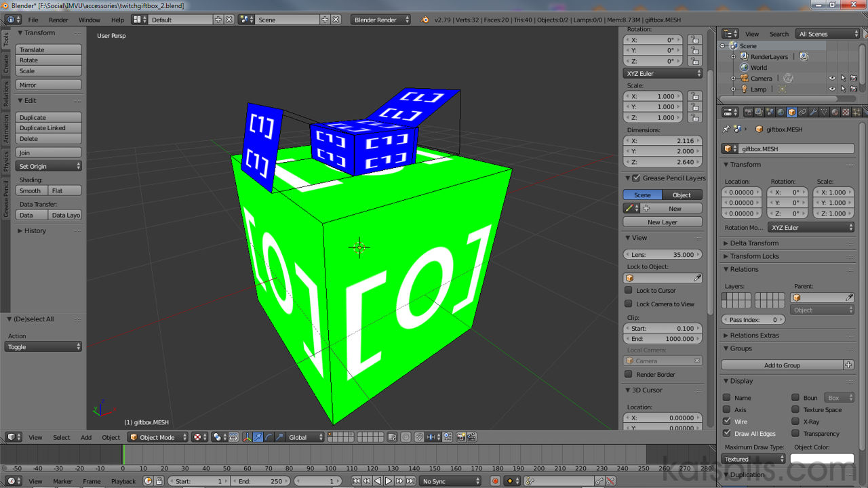Image resolution: width=868 pixels, height=488 pixels.
Task: Hide the Camera using its eye icon
Action: (x=832, y=79)
